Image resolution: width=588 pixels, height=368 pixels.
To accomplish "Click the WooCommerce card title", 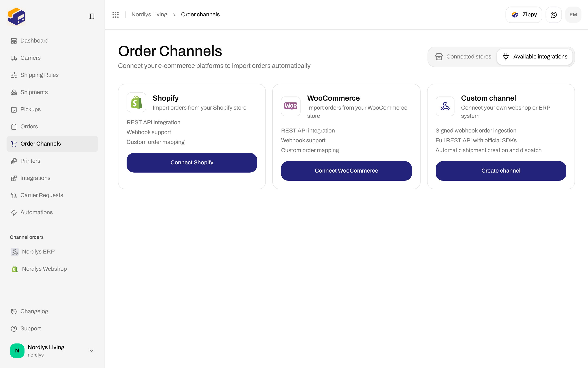I will [x=333, y=98].
